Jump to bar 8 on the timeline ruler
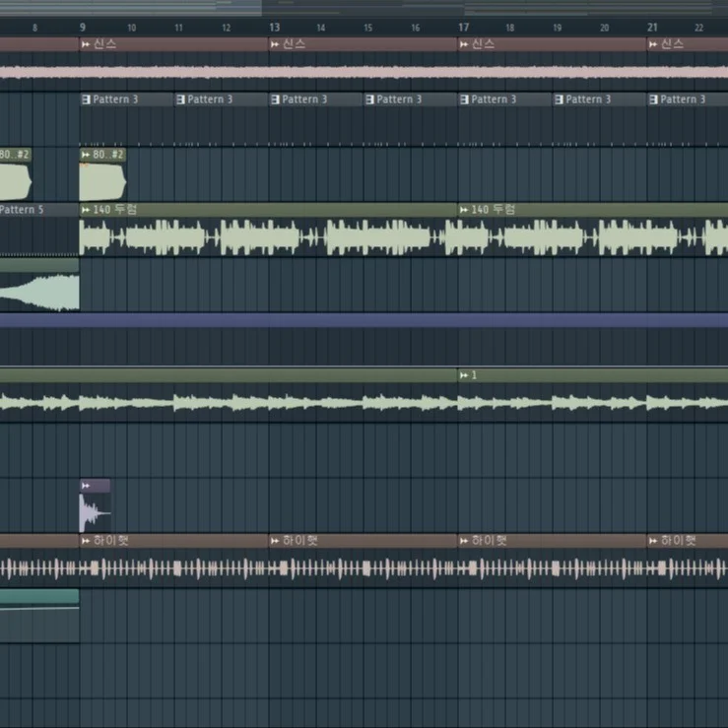Screen dimensions: 728x728 click(34, 28)
